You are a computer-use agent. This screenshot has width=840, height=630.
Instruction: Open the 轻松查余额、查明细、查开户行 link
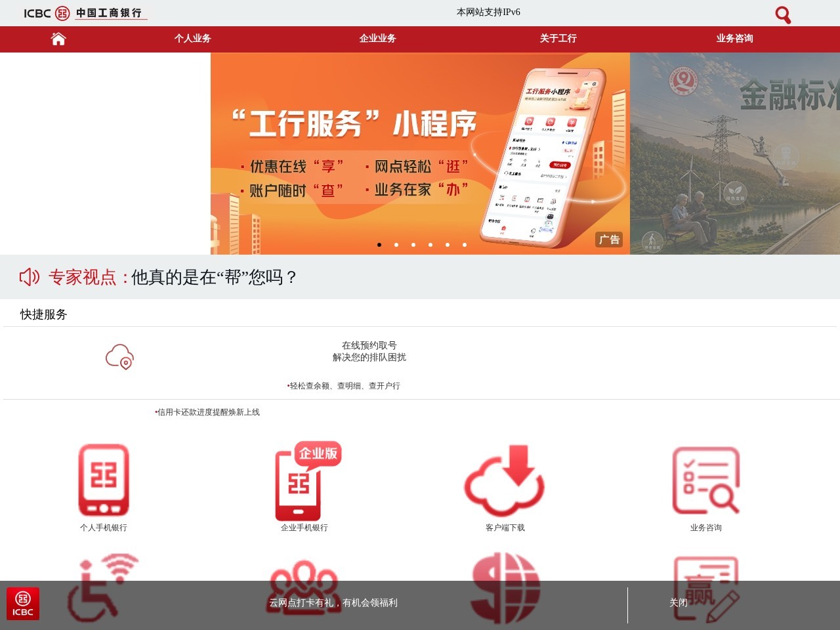coord(343,386)
